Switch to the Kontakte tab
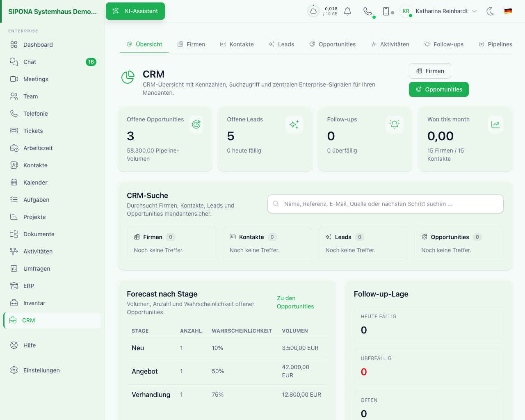Viewport: 525px width, 420px height. [237, 44]
